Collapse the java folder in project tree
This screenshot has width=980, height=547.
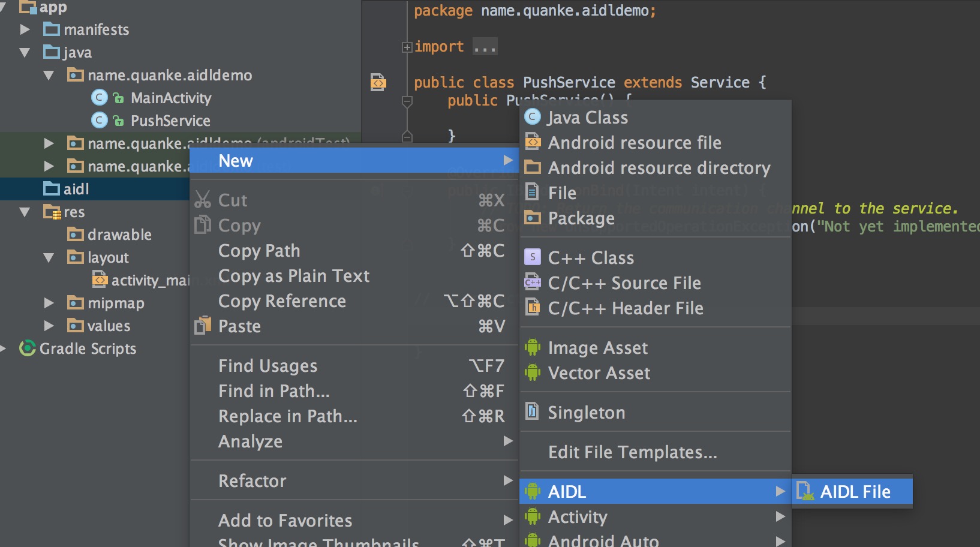coord(25,53)
